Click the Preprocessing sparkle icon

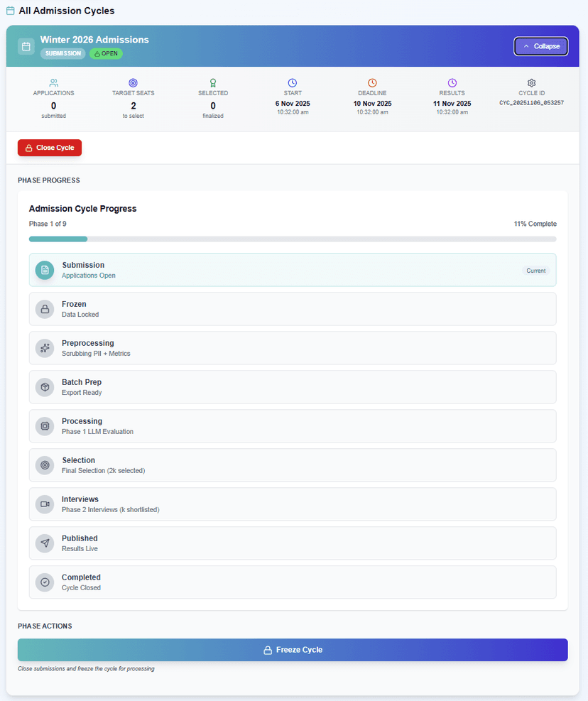[x=45, y=348]
